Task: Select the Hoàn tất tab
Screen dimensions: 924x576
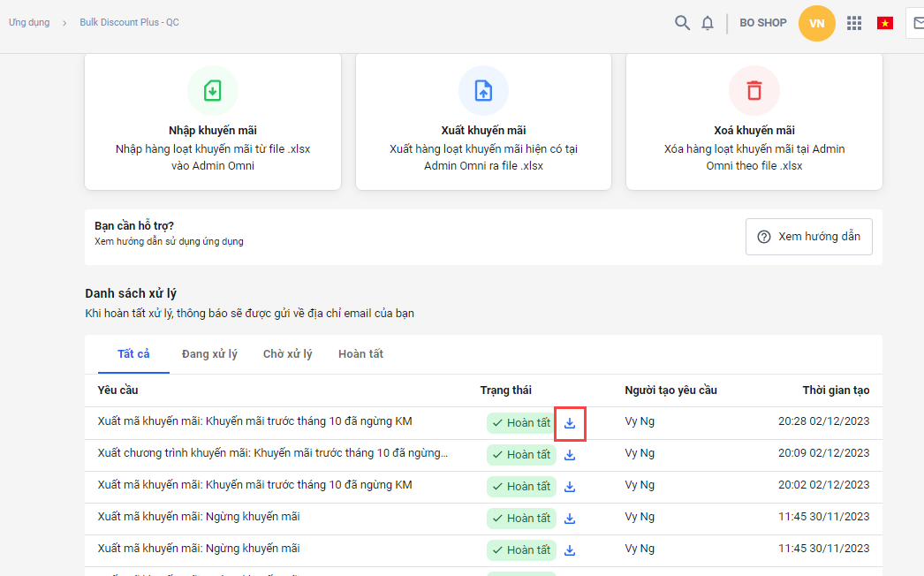Action: click(360, 354)
